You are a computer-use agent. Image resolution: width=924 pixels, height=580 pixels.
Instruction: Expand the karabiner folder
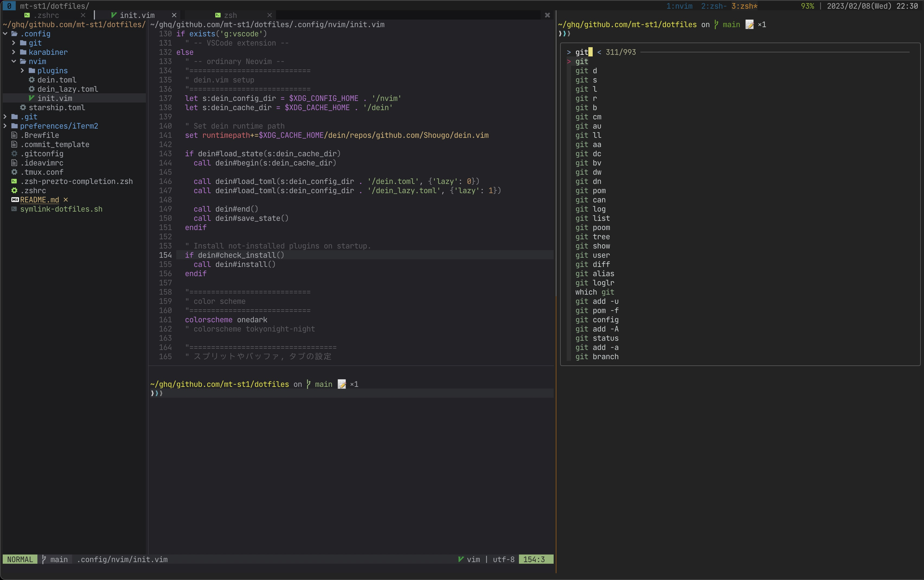[14, 52]
